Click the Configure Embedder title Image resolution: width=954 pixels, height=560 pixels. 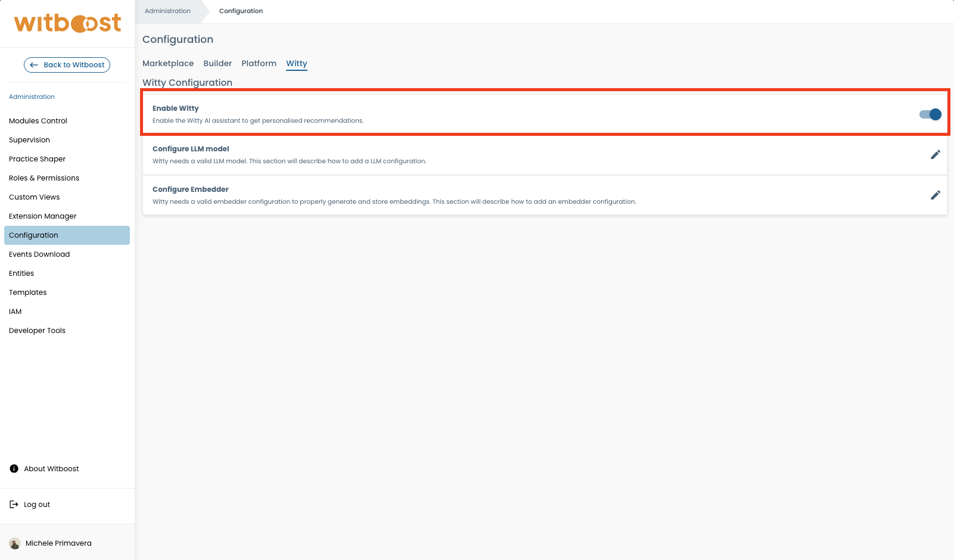191,189
